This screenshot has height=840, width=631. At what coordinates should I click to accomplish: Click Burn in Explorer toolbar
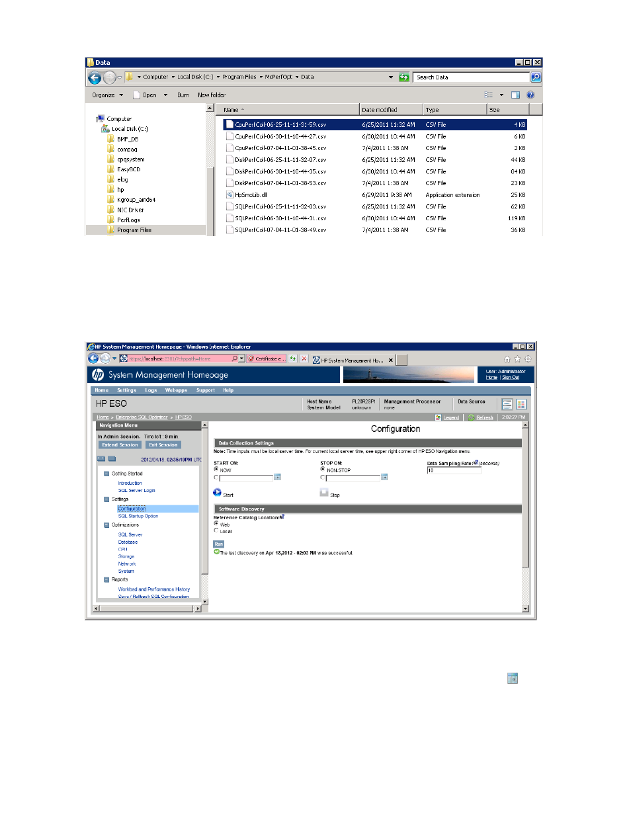pyautogui.click(x=183, y=95)
